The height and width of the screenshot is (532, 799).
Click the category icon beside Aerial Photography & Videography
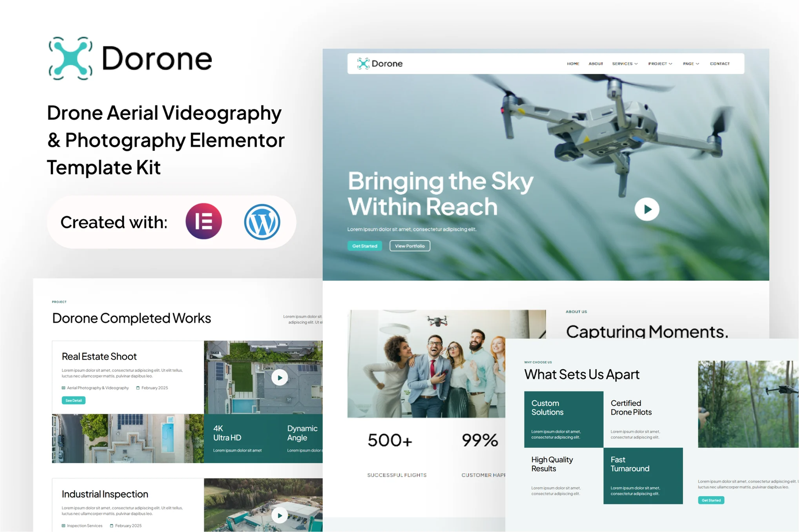(64, 388)
